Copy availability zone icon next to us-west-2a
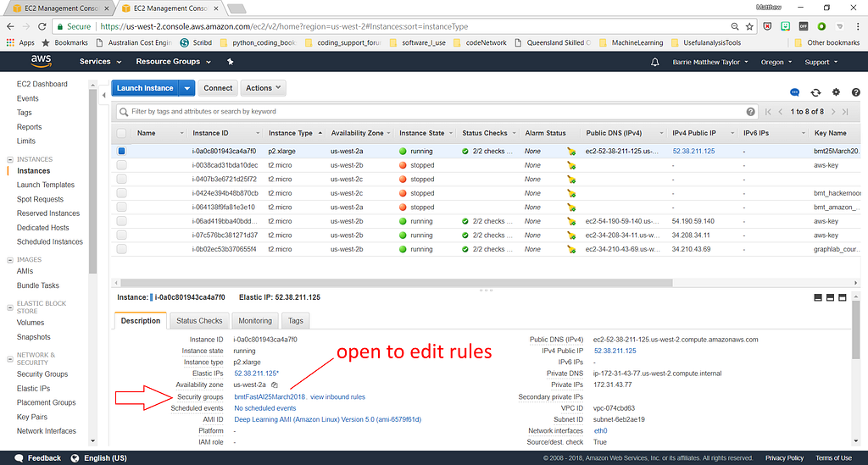Image resolution: width=868 pixels, height=465 pixels. click(x=275, y=385)
